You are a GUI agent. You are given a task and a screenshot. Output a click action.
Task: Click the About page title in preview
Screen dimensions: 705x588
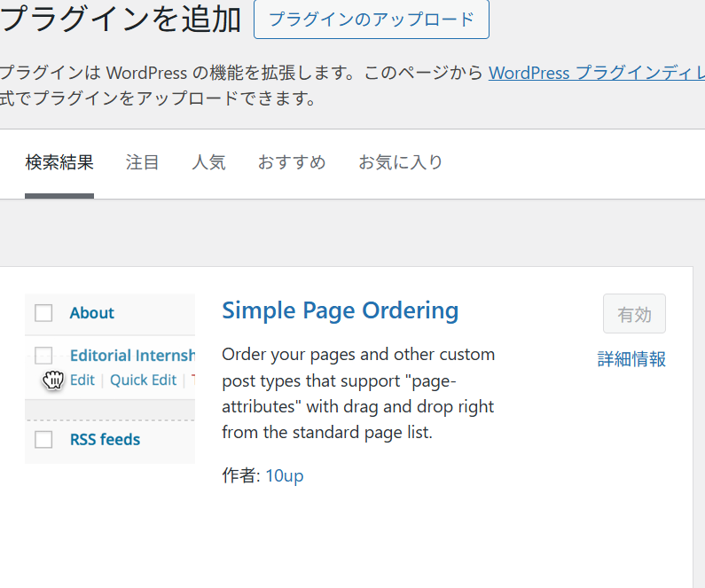[x=92, y=313]
